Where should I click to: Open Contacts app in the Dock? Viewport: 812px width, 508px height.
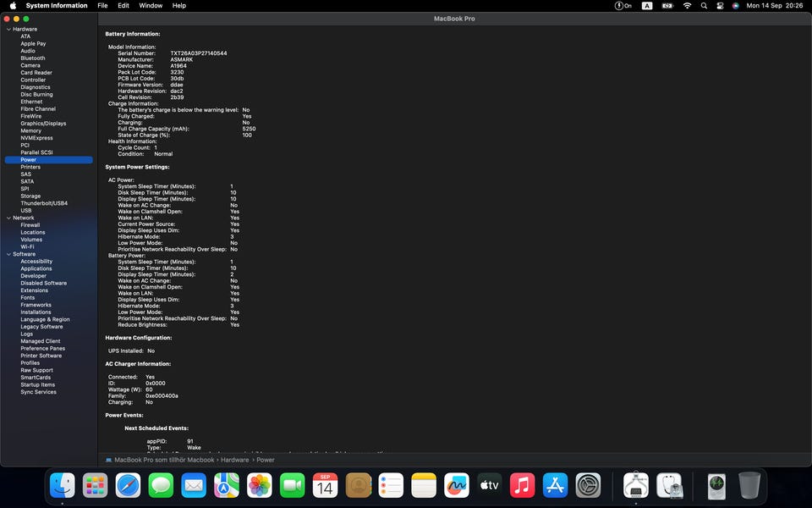(359, 486)
